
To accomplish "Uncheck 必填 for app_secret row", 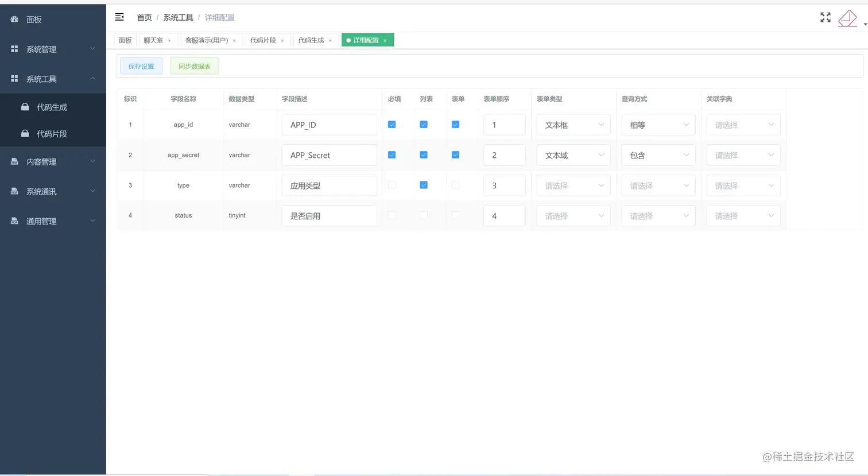I will point(392,155).
